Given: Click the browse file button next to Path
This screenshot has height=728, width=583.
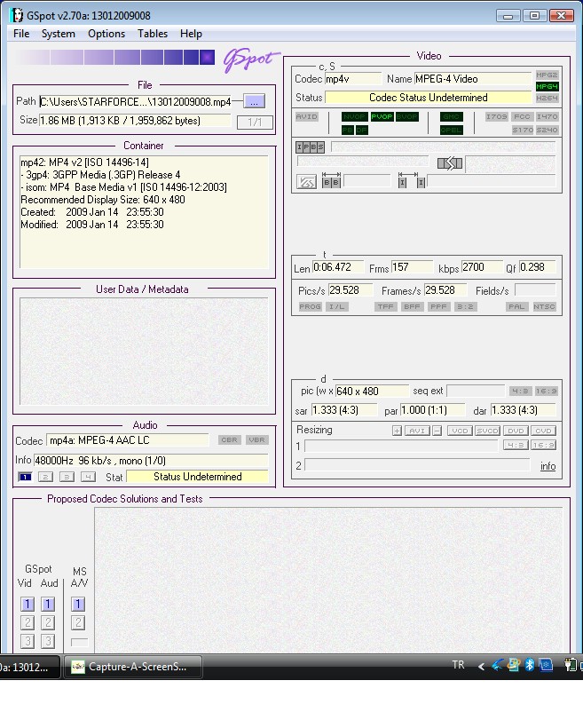Looking at the screenshot, I should [x=255, y=101].
